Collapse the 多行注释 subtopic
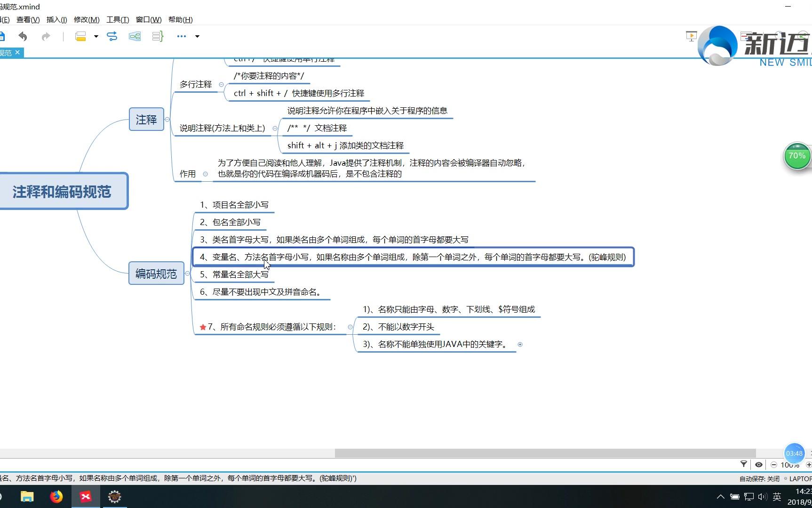The width and height of the screenshot is (812, 508). click(x=221, y=85)
